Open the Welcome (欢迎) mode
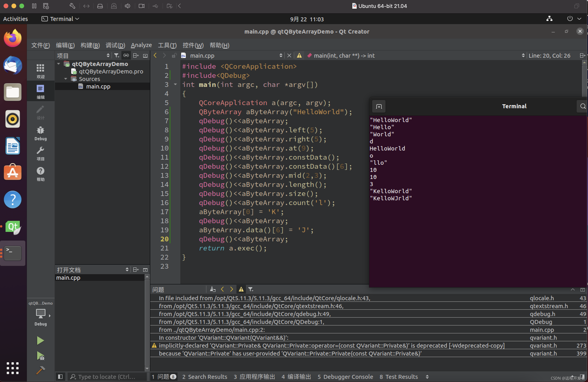Viewport: 588px width, 382px height. [41, 71]
